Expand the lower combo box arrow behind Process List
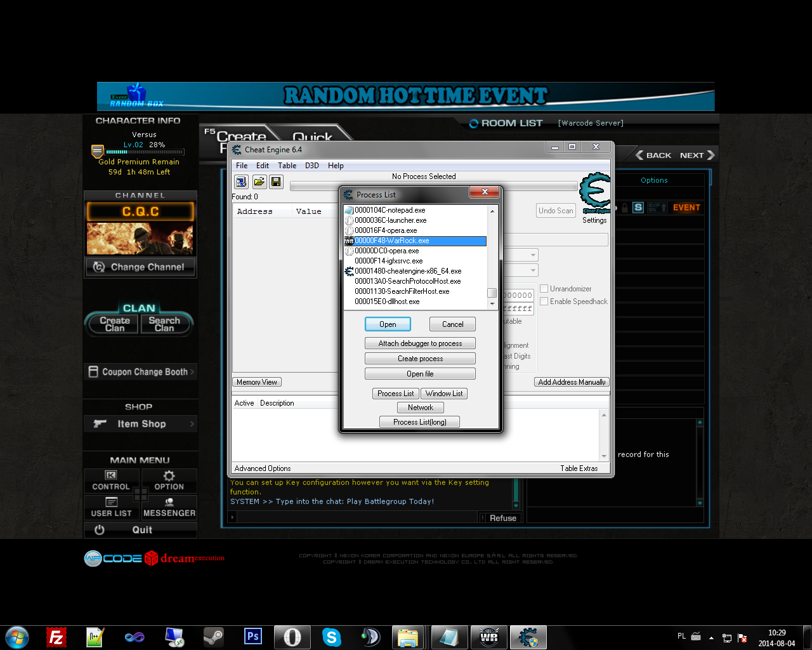The height and width of the screenshot is (650, 812). tap(533, 271)
